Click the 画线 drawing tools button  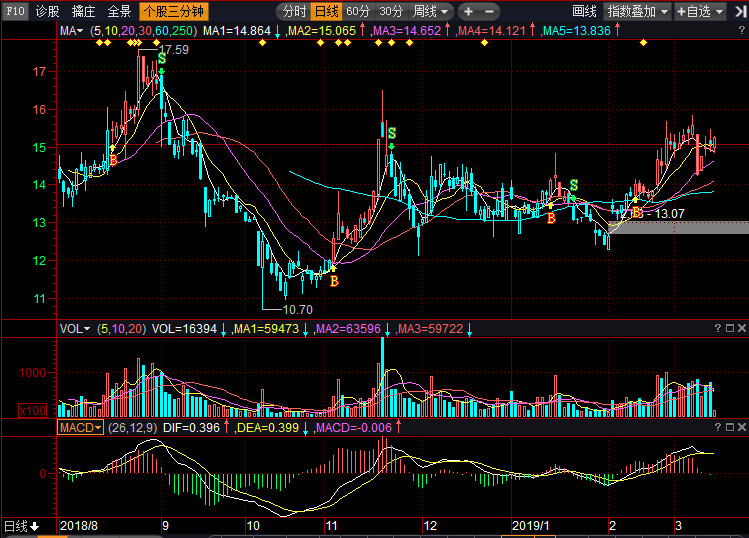(x=584, y=12)
